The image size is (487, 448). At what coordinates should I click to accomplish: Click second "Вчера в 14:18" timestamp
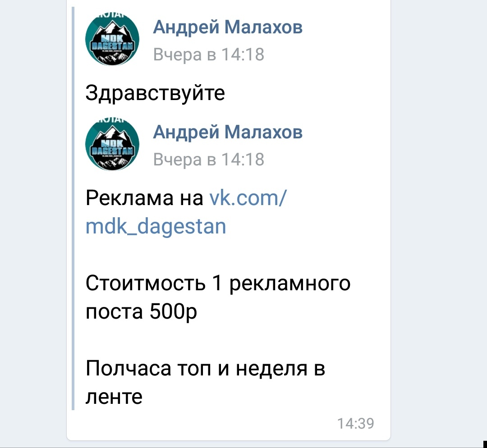click(x=208, y=159)
